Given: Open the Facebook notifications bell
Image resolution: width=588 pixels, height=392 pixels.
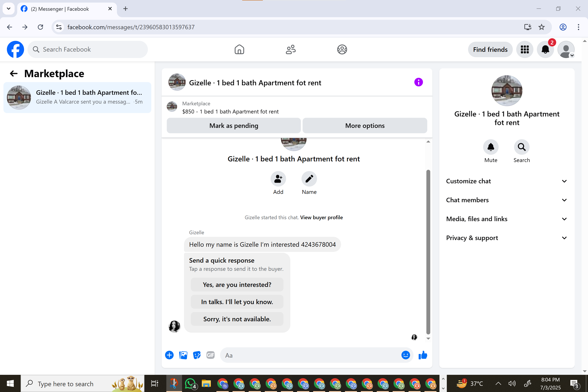Looking at the screenshot, I should (545, 49).
